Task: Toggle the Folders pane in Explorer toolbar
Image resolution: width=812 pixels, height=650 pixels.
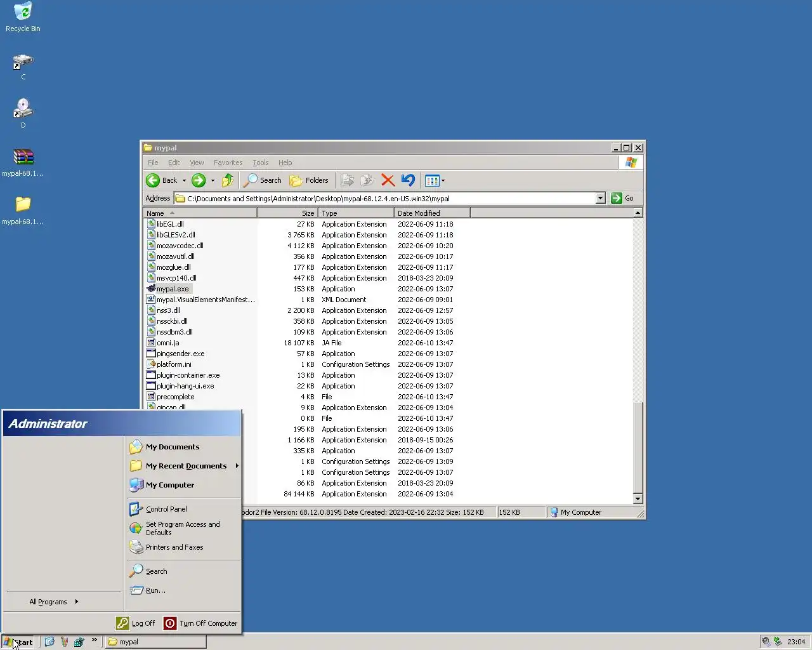Action: 309,180
